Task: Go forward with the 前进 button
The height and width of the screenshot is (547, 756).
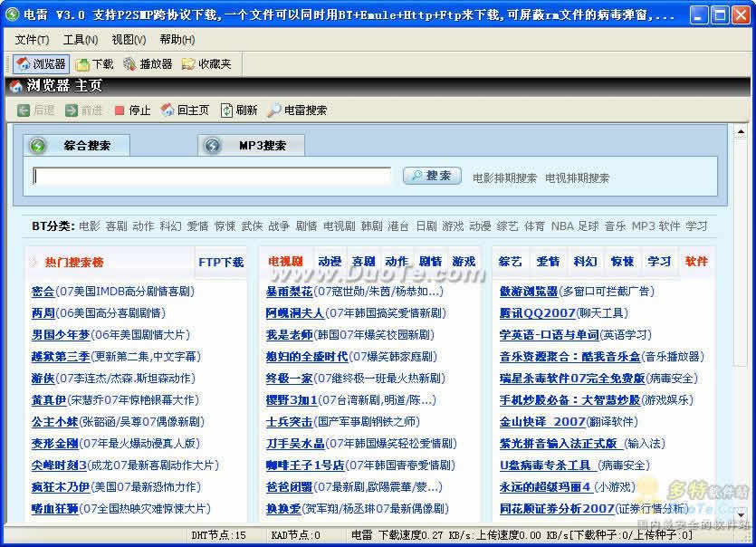Action: pyautogui.click(x=84, y=110)
